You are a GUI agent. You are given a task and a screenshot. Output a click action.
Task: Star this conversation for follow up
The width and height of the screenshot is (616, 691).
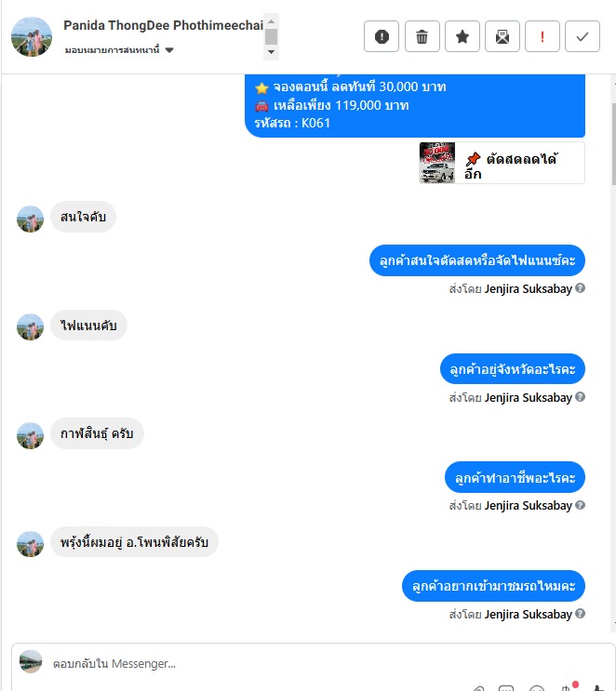tap(462, 36)
